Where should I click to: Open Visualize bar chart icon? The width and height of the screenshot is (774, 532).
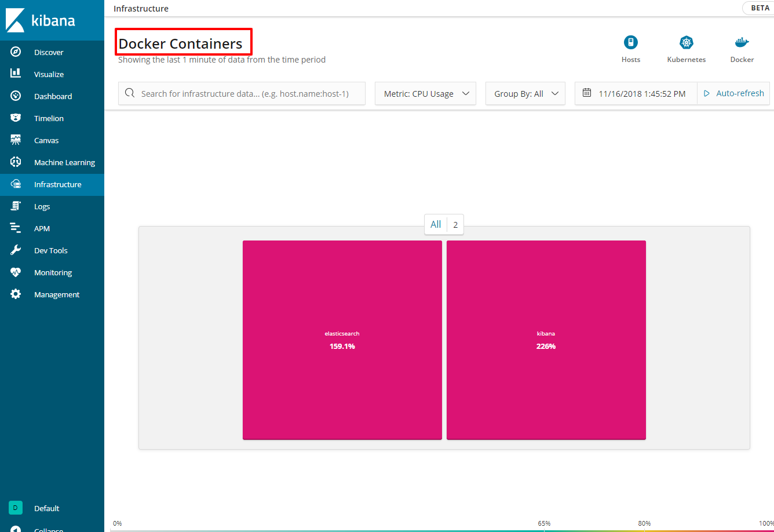point(16,74)
